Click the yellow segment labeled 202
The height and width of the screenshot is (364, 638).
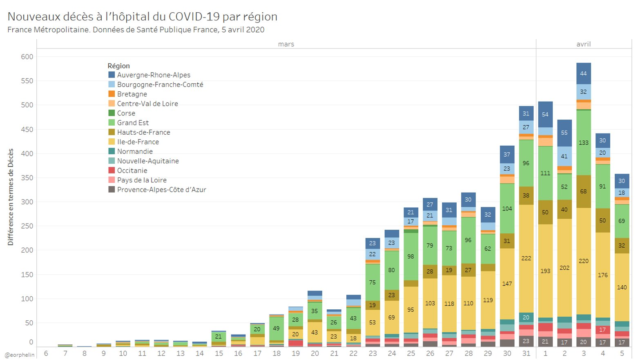coord(564,268)
